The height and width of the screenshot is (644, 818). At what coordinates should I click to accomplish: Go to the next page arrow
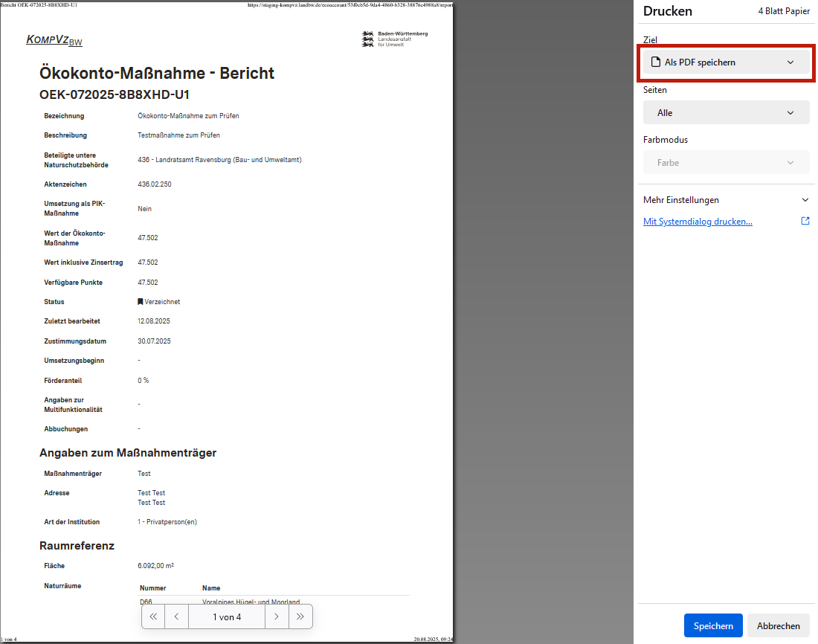(277, 616)
